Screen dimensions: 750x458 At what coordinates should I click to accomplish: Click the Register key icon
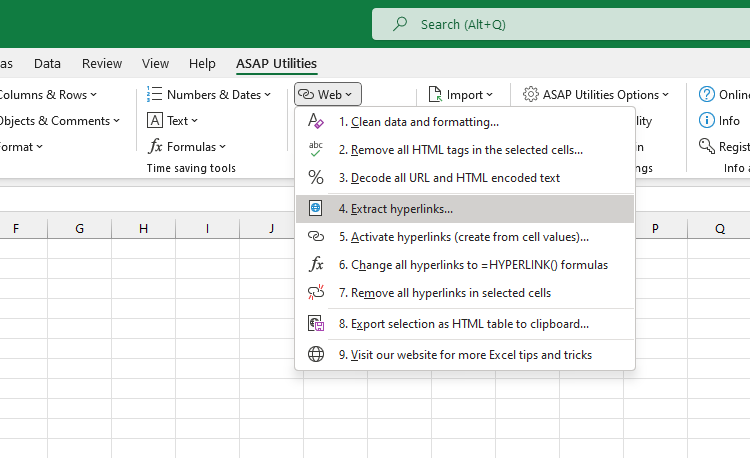(706, 146)
